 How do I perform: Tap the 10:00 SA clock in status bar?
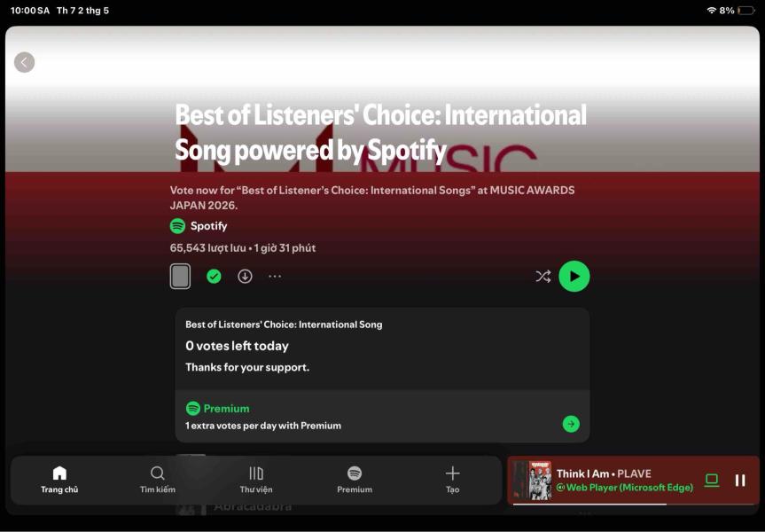click(30, 11)
